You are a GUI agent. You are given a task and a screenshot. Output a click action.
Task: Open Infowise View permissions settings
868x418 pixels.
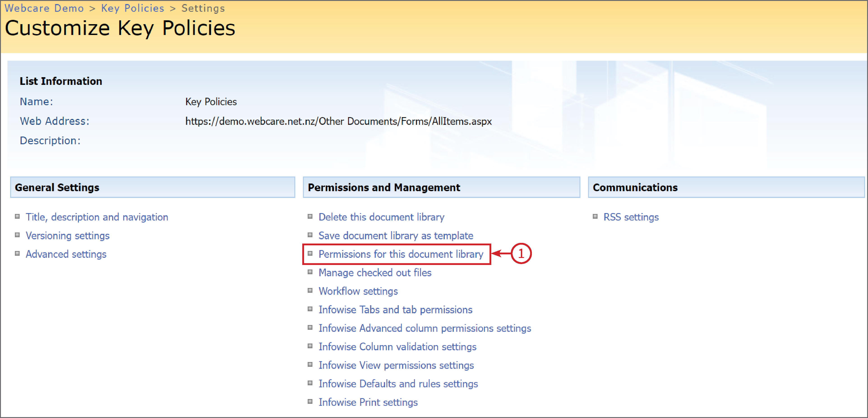396,365
